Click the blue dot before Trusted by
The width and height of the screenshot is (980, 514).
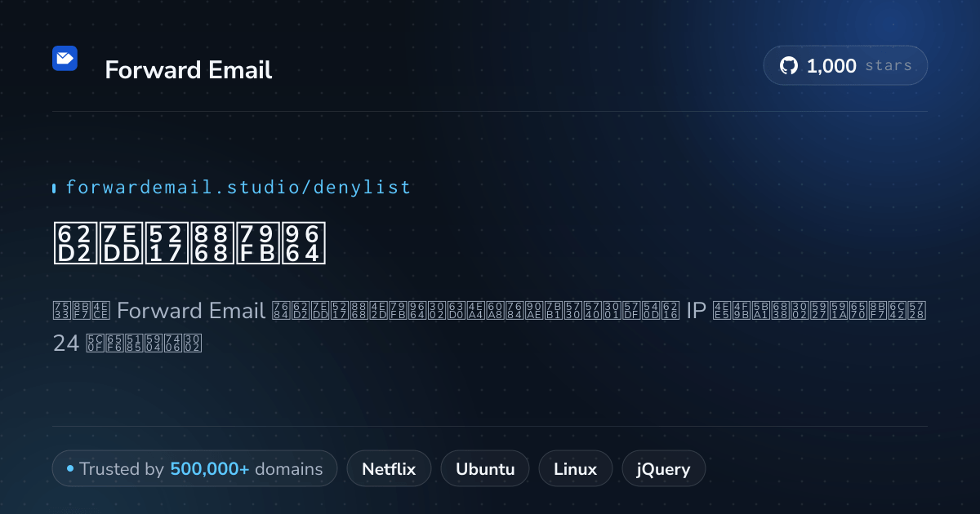coord(70,469)
